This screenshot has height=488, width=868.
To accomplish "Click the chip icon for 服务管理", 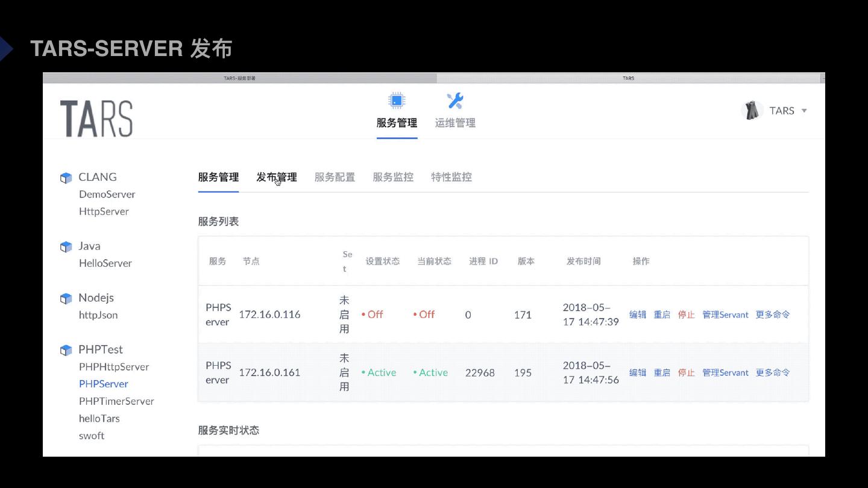I will coord(396,100).
